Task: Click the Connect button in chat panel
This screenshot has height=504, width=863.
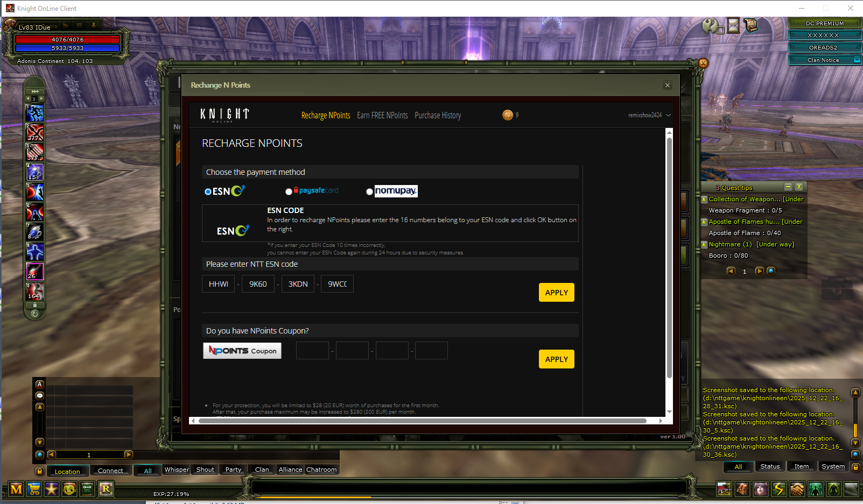Action: tap(110, 471)
